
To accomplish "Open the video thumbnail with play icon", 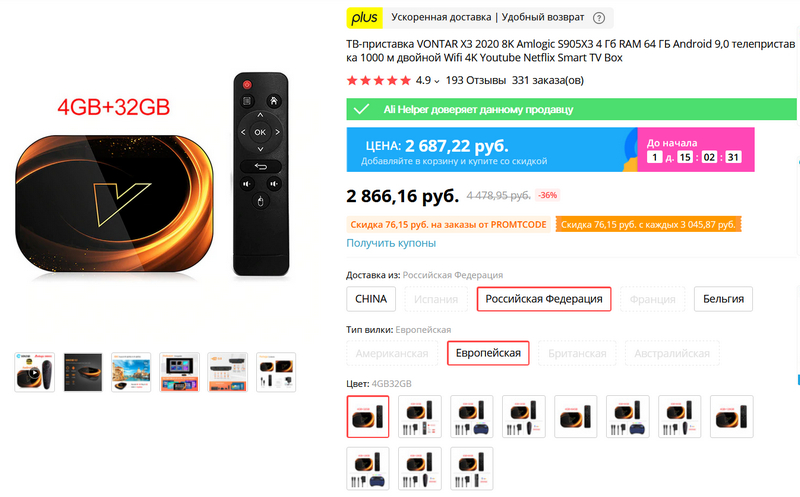I will click(x=34, y=372).
